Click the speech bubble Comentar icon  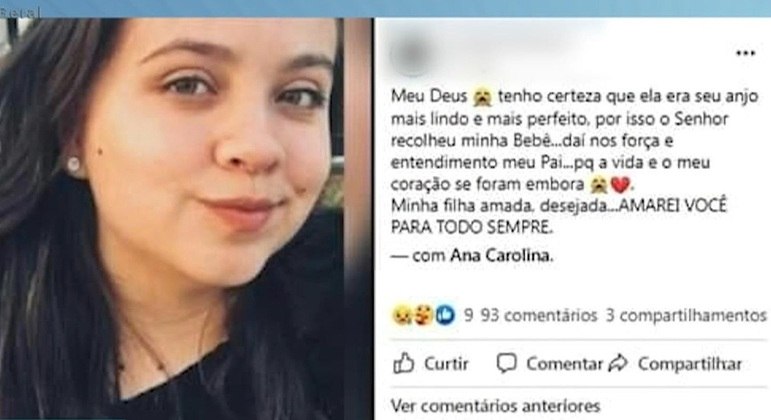click(x=506, y=363)
